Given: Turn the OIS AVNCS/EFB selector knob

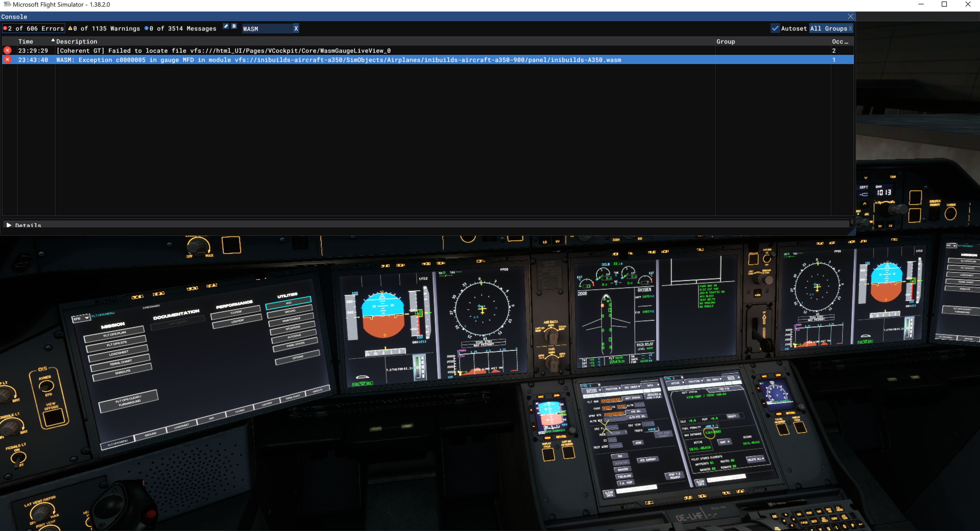Looking at the screenshot, I should click(46, 386).
